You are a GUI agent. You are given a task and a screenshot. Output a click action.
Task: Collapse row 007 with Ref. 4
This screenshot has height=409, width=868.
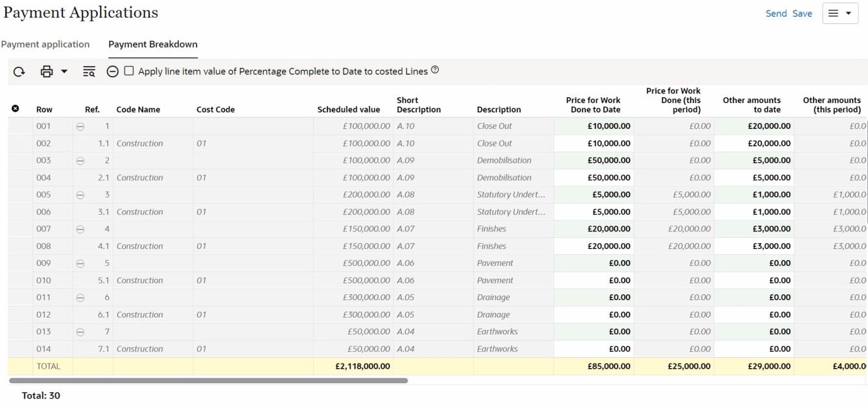80,229
